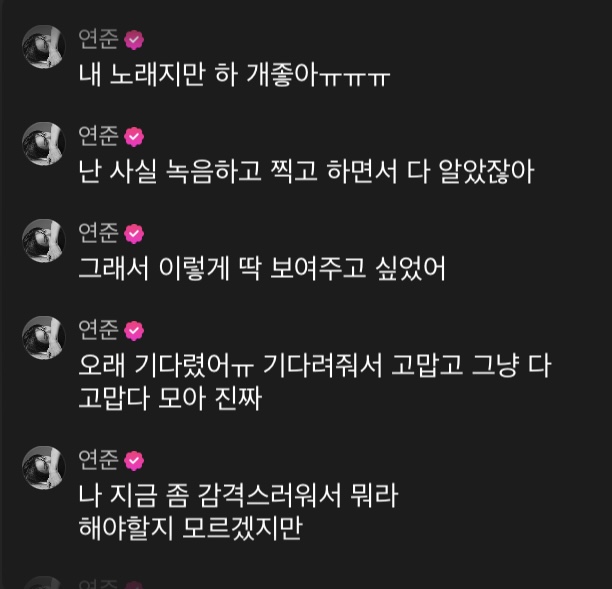
Task: Open avatar beside '오래 기다렸어' message
Action: 43,338
